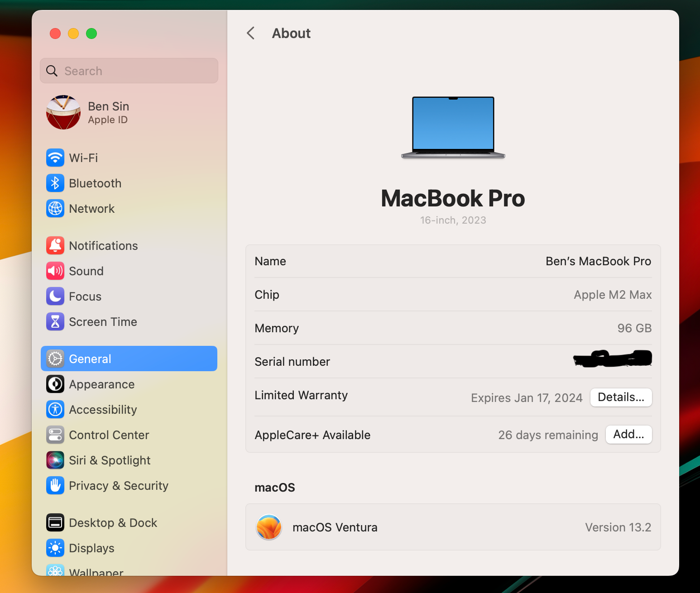Open Limited Warranty Details button
Screen dimensions: 700x593
[x=621, y=397]
